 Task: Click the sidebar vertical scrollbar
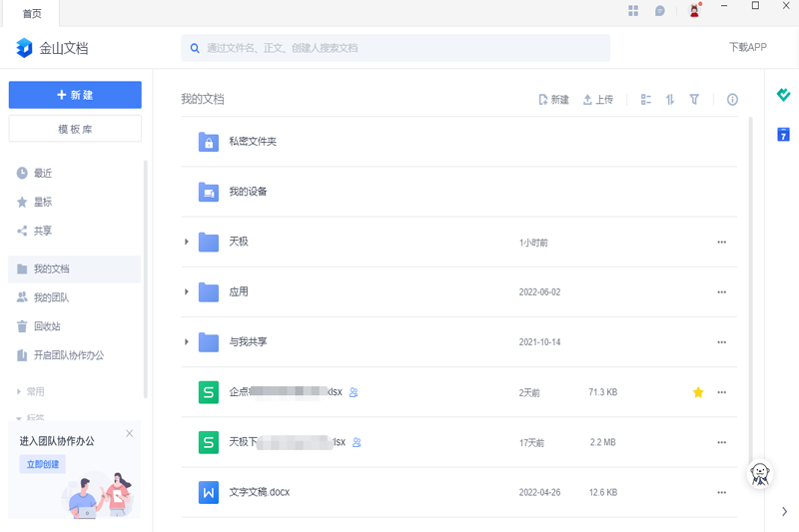click(x=146, y=279)
